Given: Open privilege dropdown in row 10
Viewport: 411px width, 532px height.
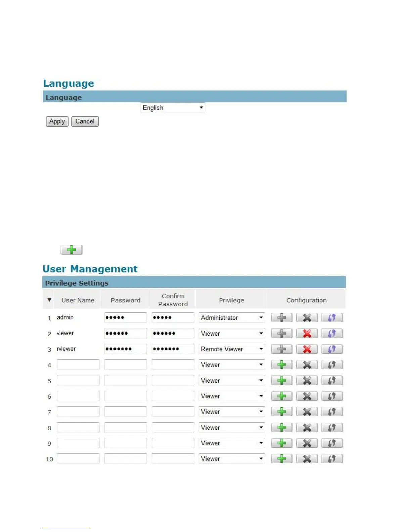Looking at the screenshot, I should [x=232, y=459].
